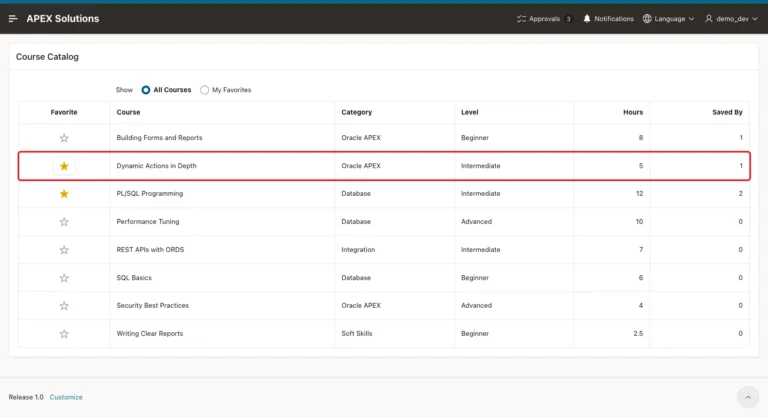Viewport: 768px width, 417px height.
Task: Click the Release 1.0 footer text
Action: (x=26, y=397)
